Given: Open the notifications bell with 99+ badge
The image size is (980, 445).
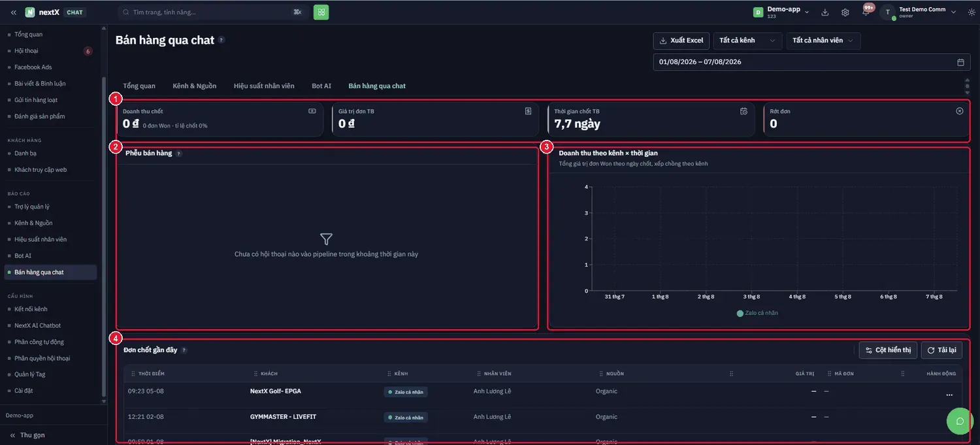Looking at the screenshot, I should pyautogui.click(x=866, y=12).
